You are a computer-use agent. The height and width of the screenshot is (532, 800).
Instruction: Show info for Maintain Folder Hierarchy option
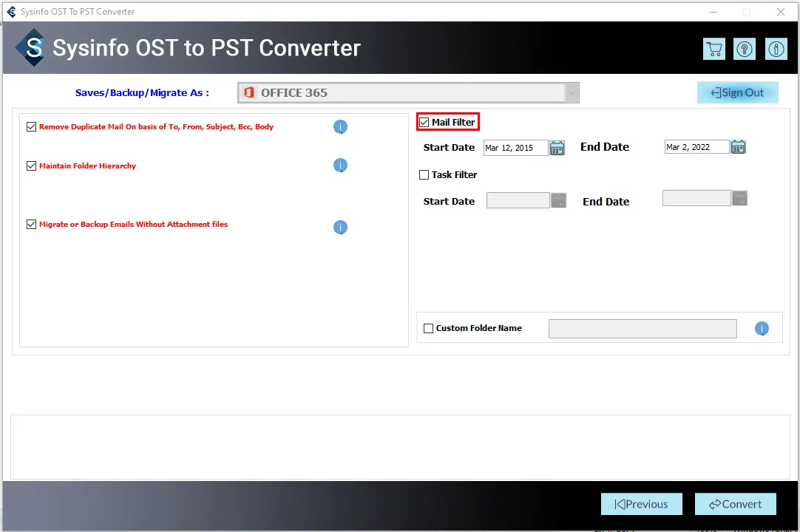point(340,166)
